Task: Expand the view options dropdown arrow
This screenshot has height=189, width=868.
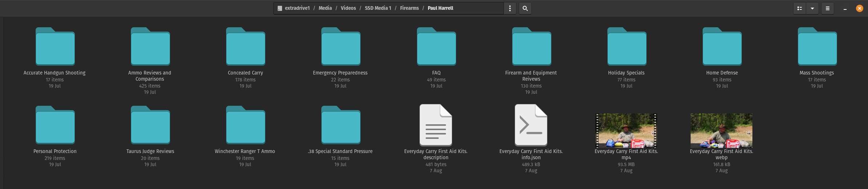Action: (812, 8)
